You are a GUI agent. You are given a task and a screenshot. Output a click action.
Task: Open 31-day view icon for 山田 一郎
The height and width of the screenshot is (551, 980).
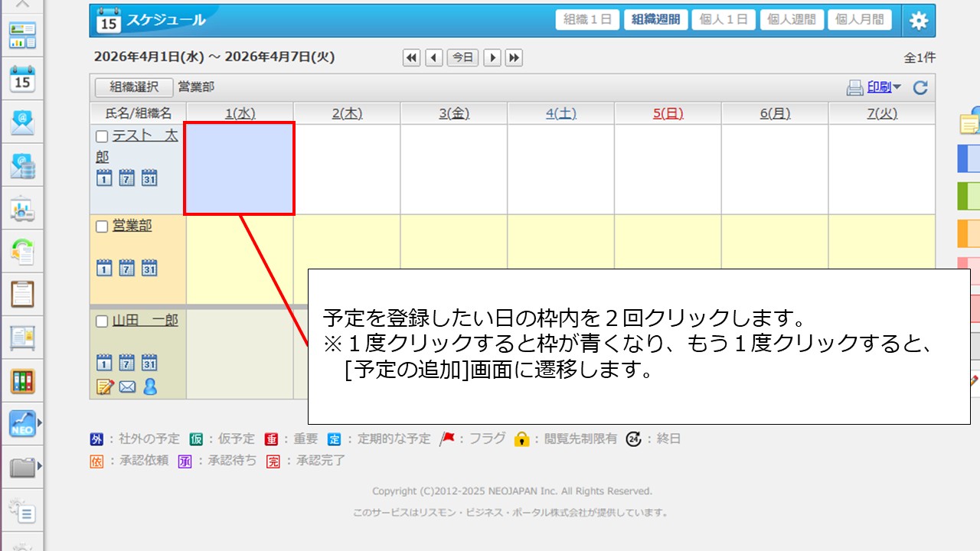(149, 363)
